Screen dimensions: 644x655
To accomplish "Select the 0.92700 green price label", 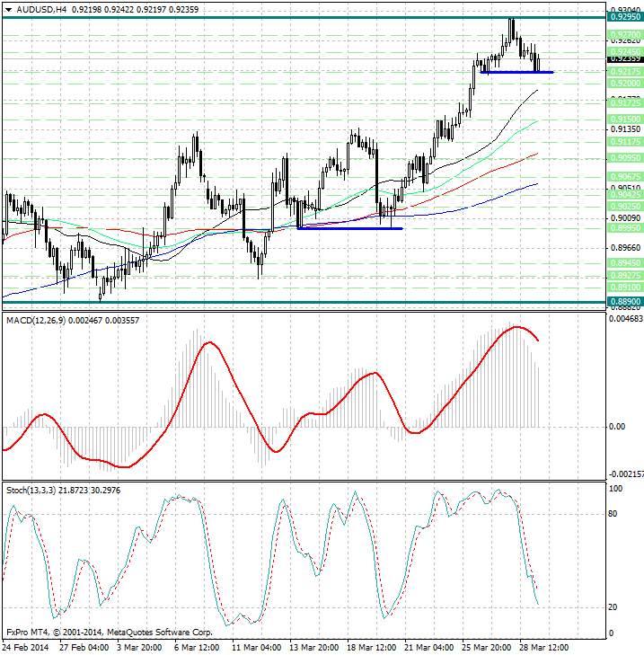I will [x=625, y=34].
